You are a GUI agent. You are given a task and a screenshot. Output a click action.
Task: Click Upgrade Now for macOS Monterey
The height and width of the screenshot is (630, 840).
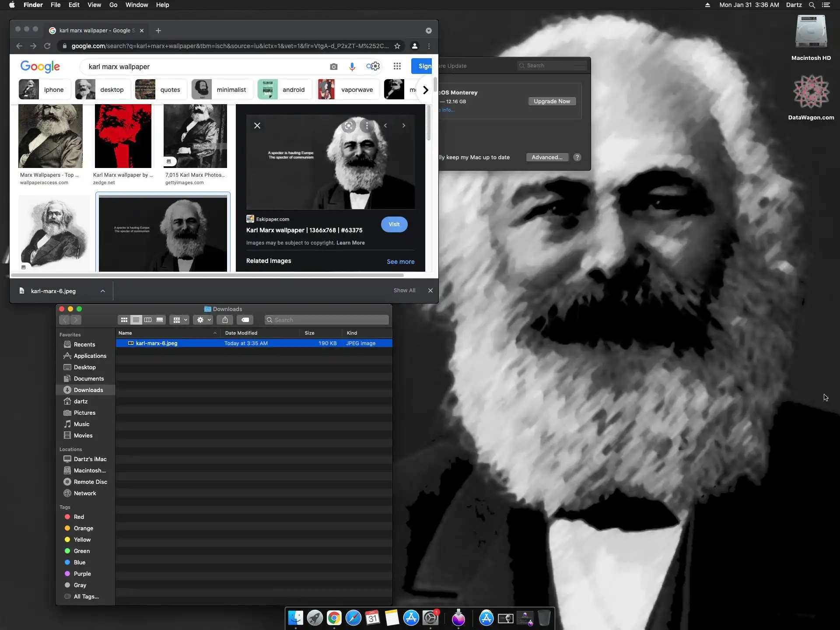pos(552,101)
